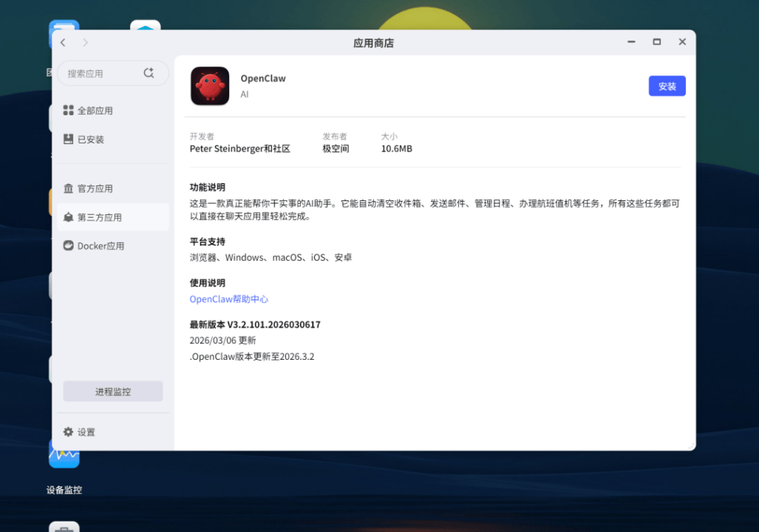The height and width of the screenshot is (532, 759).
Task: Click the toolbox icon on the desktop
Action: coord(64,526)
